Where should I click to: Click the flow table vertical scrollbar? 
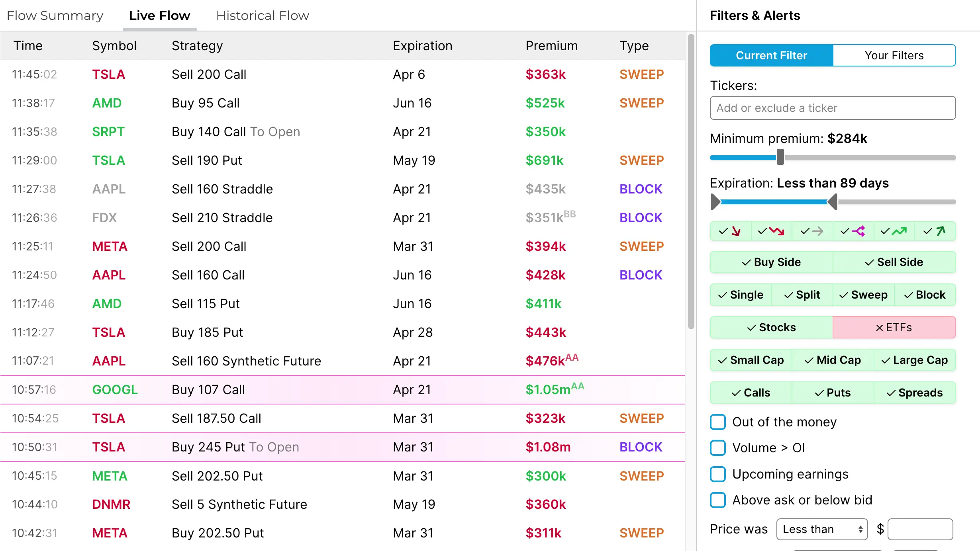[691, 182]
